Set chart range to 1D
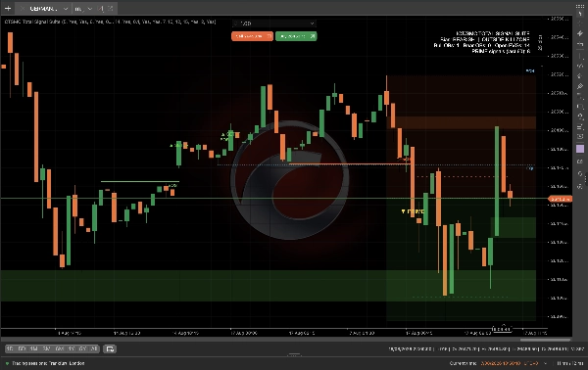Screen dimensions: 588x370 10,348
